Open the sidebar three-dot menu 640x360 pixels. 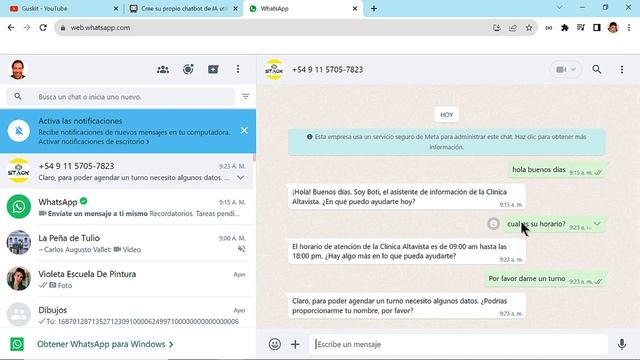pyautogui.click(x=238, y=69)
